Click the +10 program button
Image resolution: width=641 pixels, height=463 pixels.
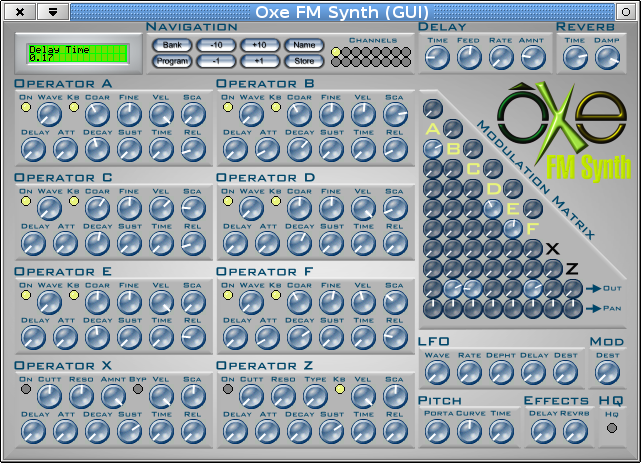point(260,45)
